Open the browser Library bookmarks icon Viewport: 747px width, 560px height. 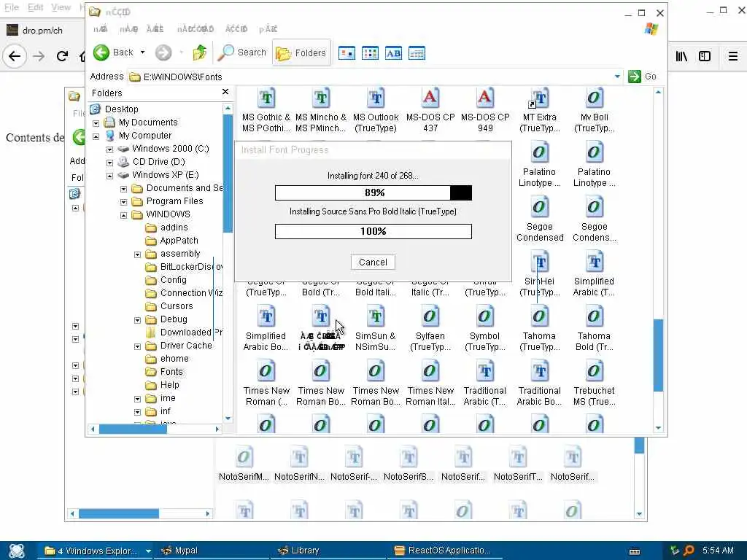(681, 56)
